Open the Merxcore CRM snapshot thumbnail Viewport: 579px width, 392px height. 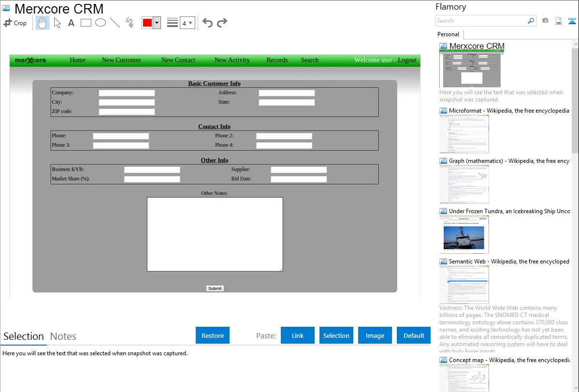click(470, 70)
